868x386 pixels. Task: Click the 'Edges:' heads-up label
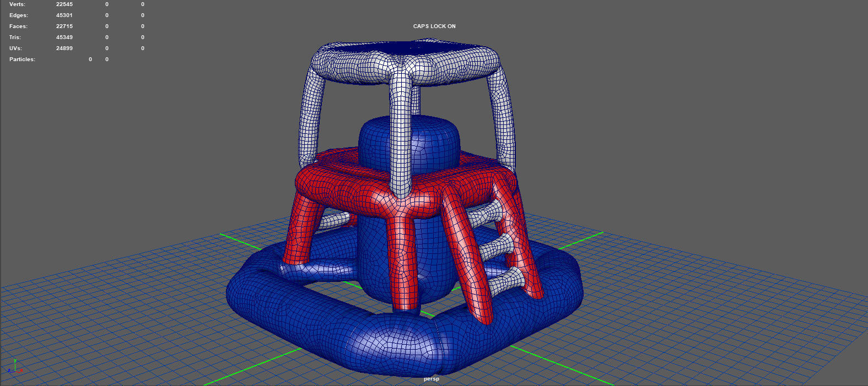tap(19, 15)
